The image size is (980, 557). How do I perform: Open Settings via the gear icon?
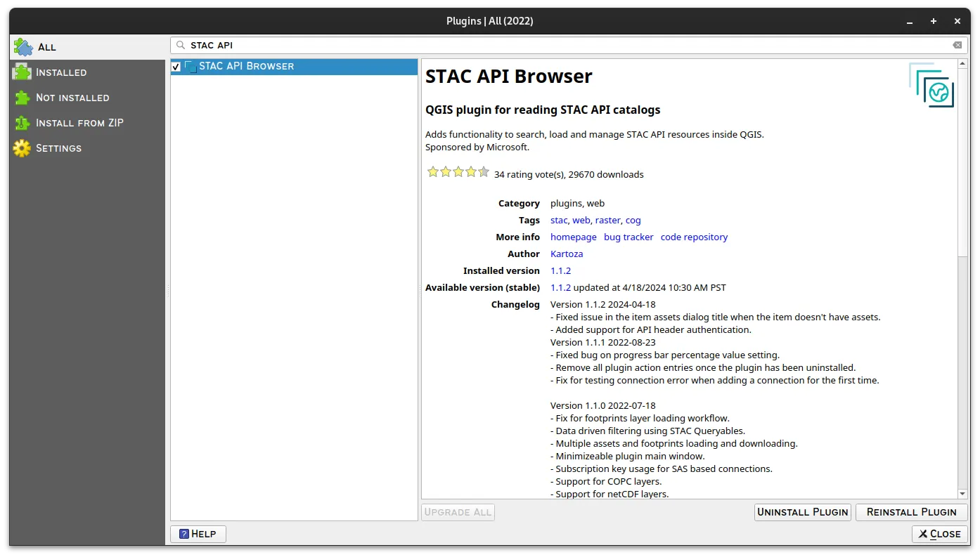pyautogui.click(x=21, y=148)
